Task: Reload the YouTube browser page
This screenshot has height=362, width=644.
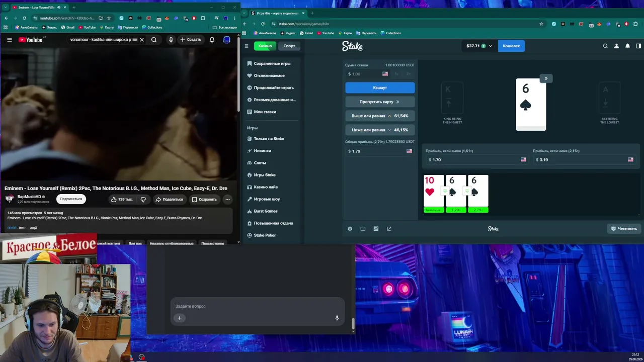Action: tap(23, 18)
